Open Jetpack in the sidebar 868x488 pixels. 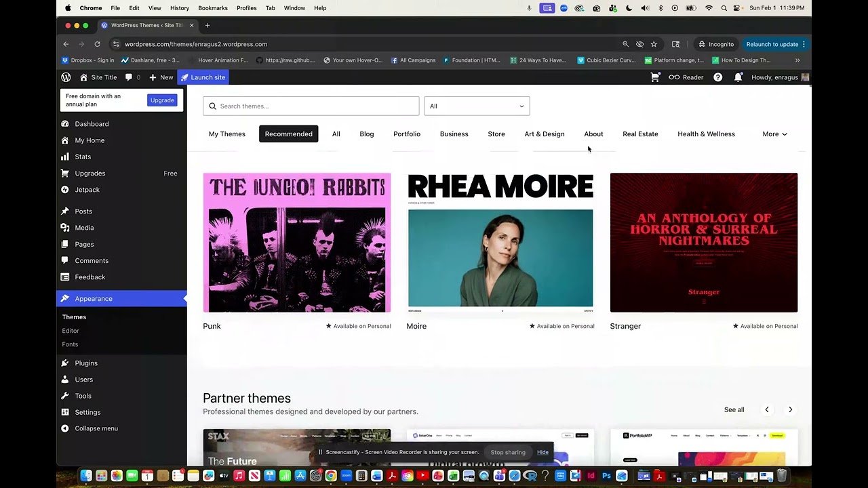(x=87, y=190)
